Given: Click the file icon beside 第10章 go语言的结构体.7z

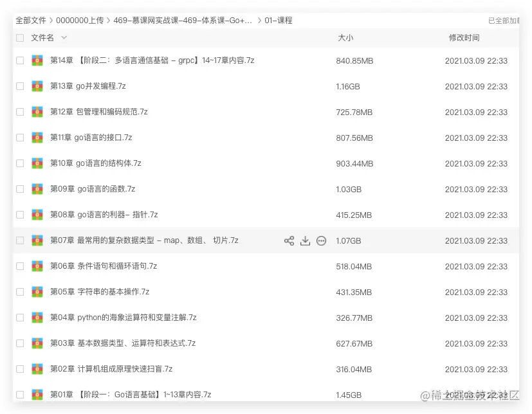Looking at the screenshot, I should pyautogui.click(x=37, y=163).
